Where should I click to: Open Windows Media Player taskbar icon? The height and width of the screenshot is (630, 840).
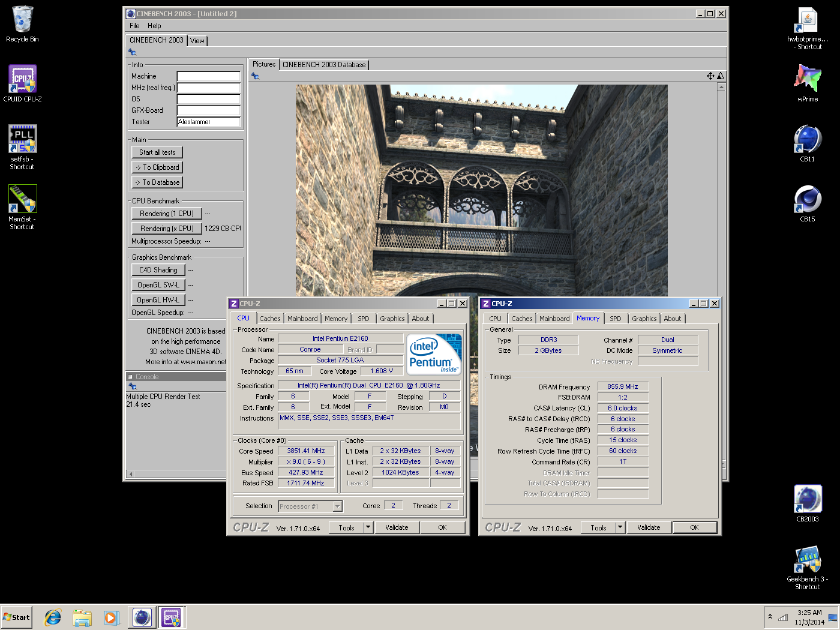pyautogui.click(x=111, y=617)
